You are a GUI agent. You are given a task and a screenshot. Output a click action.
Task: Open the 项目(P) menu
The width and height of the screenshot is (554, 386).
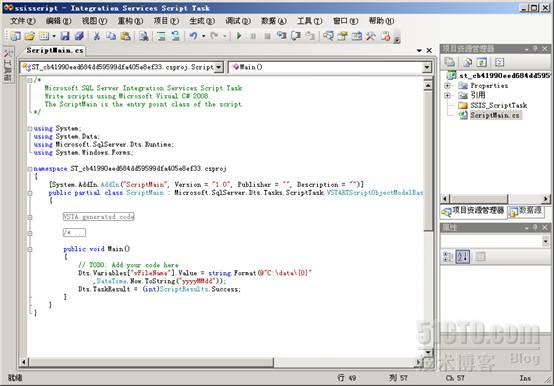[x=166, y=21]
